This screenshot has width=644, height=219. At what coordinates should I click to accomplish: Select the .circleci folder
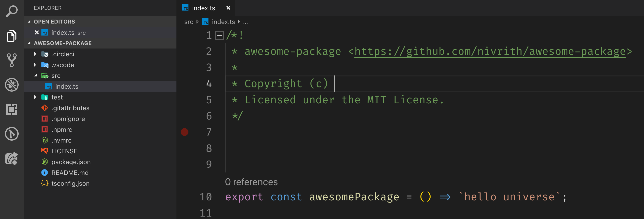point(100,54)
